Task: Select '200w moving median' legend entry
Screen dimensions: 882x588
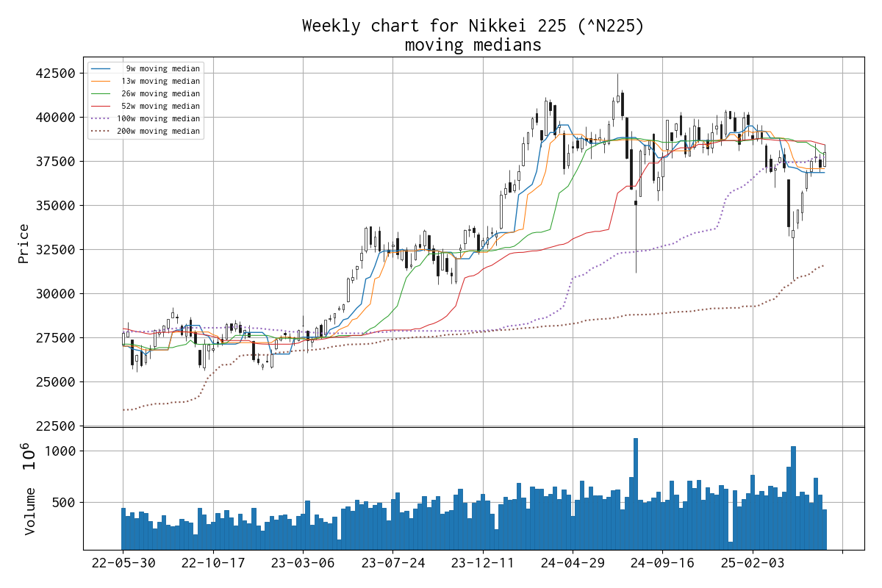Action: (x=158, y=131)
